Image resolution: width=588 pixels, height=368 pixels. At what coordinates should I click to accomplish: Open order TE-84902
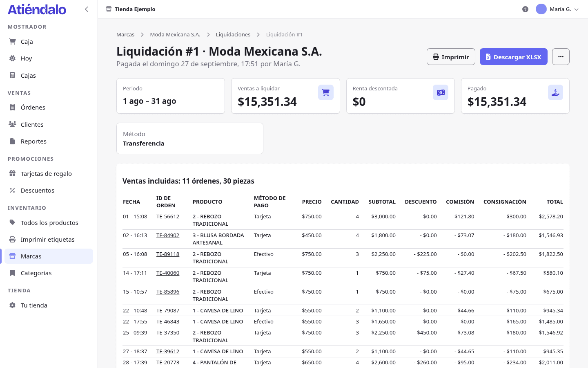tap(168, 235)
